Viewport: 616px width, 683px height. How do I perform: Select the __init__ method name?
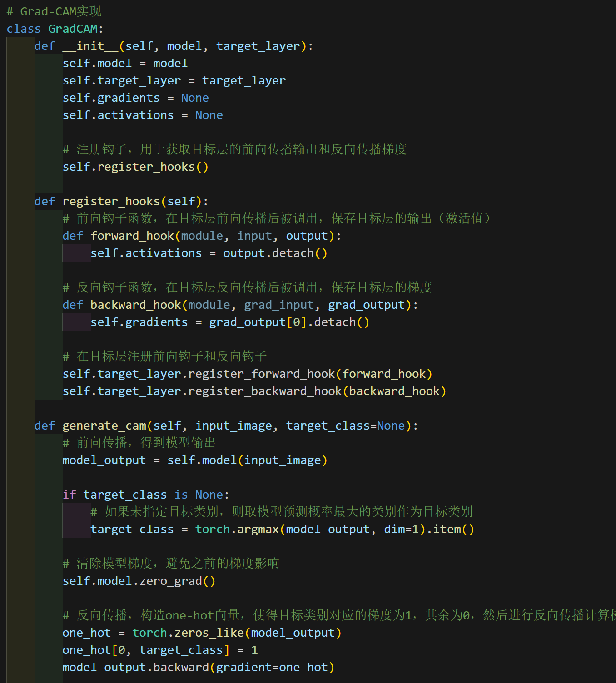click(x=90, y=45)
